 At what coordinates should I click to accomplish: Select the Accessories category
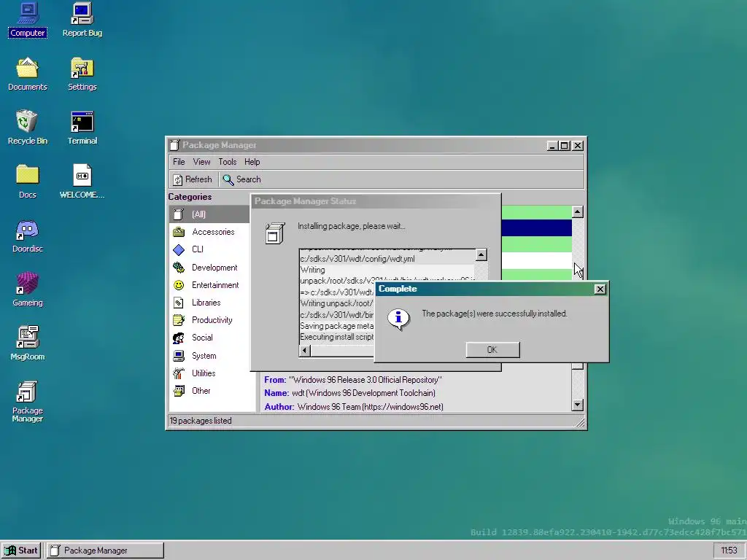coord(209,232)
